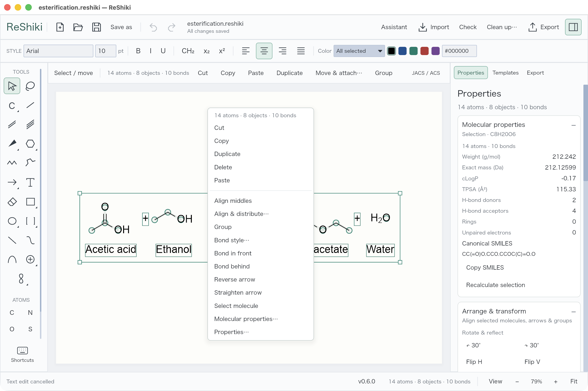
Task: Click the font size 10 field
Action: 106,51
